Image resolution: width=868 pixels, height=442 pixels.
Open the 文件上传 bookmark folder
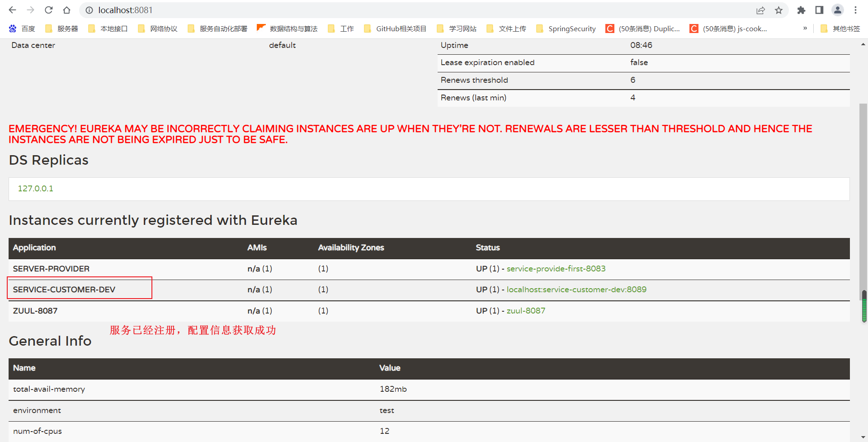[x=506, y=29]
